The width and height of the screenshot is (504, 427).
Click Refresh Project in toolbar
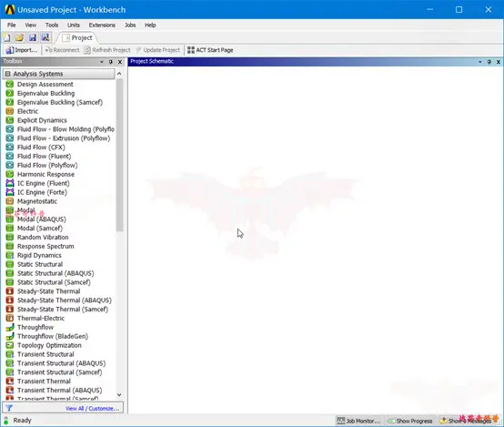[107, 50]
